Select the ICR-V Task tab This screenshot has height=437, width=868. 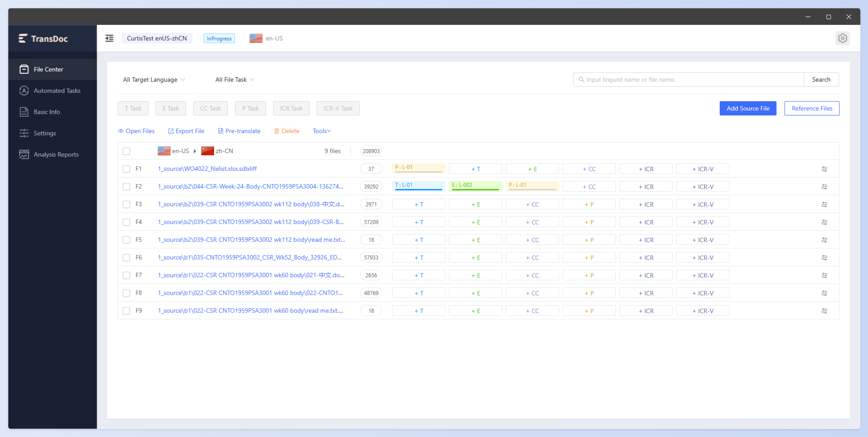pos(338,108)
